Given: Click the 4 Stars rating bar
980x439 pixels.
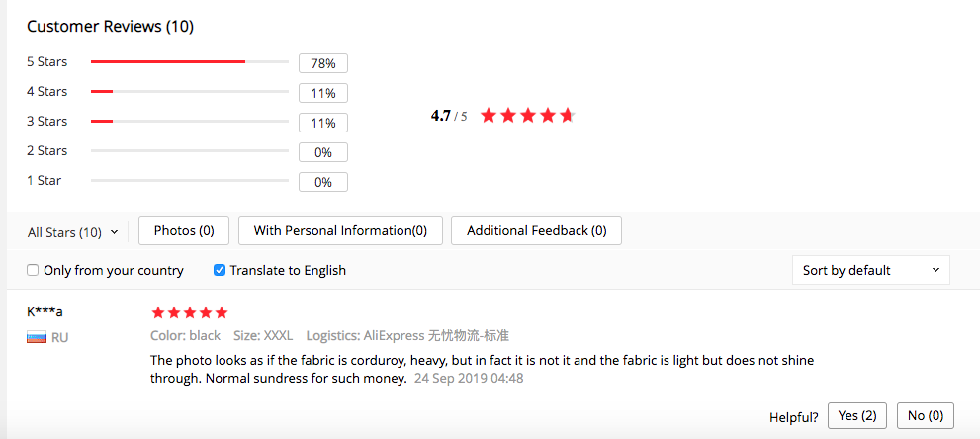Looking at the screenshot, I should click(189, 92).
